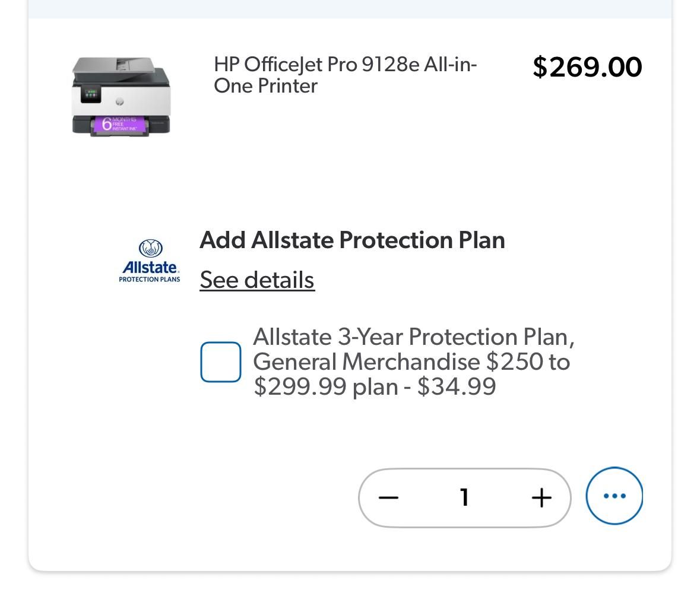The height and width of the screenshot is (590, 700).
Task: Click the Allstate wordmark logo
Action: point(150,267)
